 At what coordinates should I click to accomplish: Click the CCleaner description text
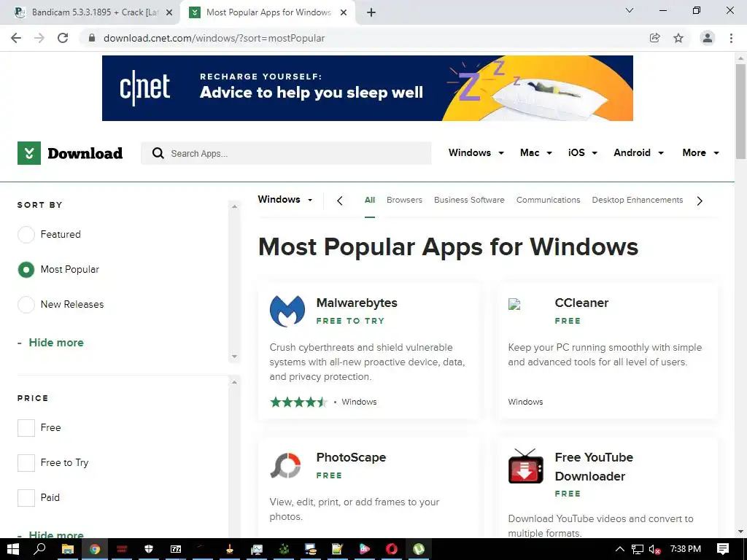point(605,355)
